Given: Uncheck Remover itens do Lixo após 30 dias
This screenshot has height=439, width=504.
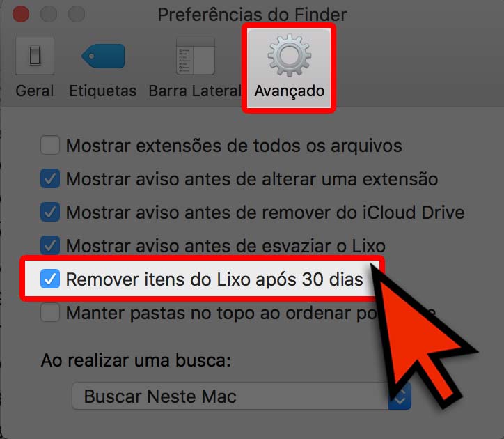Looking at the screenshot, I should (x=50, y=279).
